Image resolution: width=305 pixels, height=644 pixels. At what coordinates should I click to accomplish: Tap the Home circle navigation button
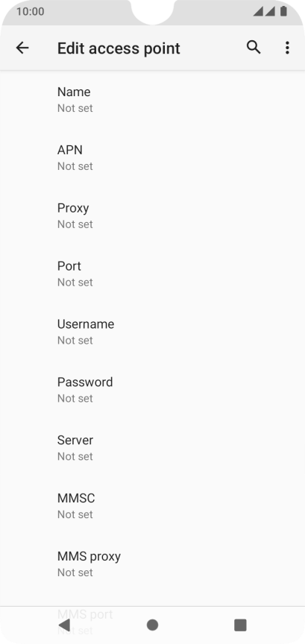pyautogui.click(x=152, y=625)
